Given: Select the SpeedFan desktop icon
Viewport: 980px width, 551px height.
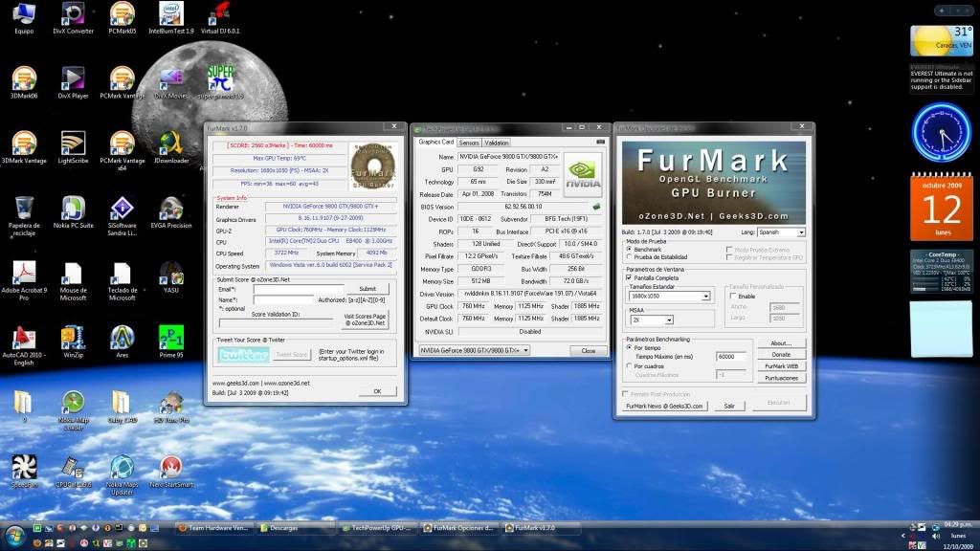Looking at the screenshot, I should [24, 472].
